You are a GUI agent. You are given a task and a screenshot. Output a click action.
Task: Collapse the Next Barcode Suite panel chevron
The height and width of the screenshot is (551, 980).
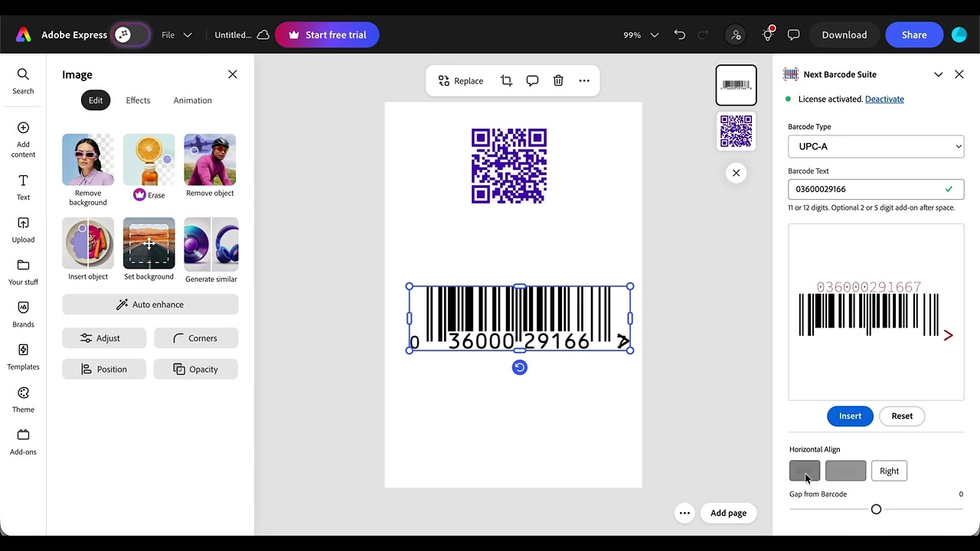pos(938,74)
